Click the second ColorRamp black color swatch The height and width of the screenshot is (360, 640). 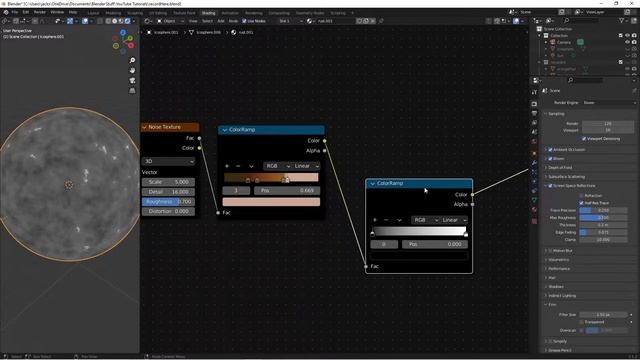[x=419, y=256]
